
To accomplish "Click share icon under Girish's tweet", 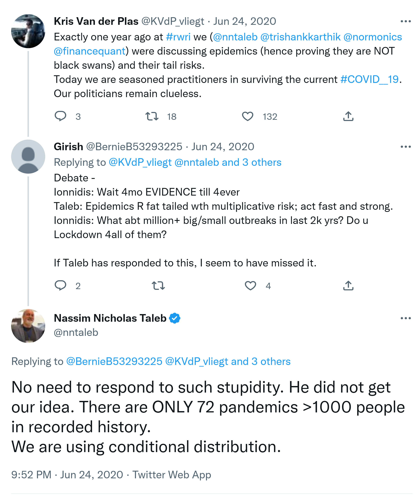I will [x=348, y=285].
